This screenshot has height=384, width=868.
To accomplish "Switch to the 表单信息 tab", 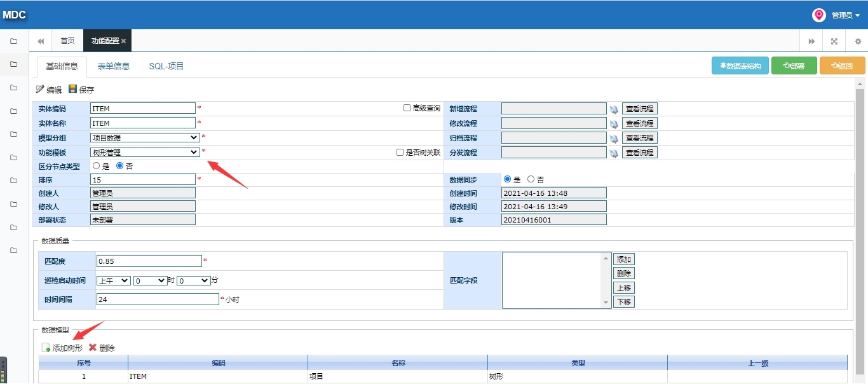I will point(114,66).
